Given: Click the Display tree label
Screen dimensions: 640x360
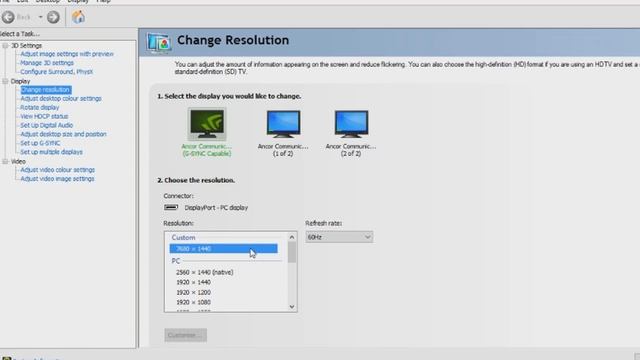Looking at the screenshot, I should (x=20, y=81).
